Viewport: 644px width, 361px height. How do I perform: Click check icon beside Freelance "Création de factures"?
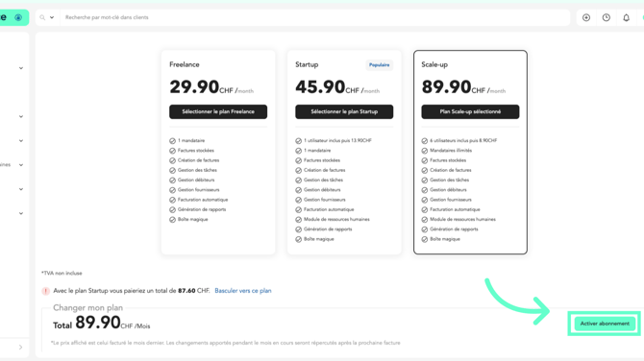[x=172, y=160]
